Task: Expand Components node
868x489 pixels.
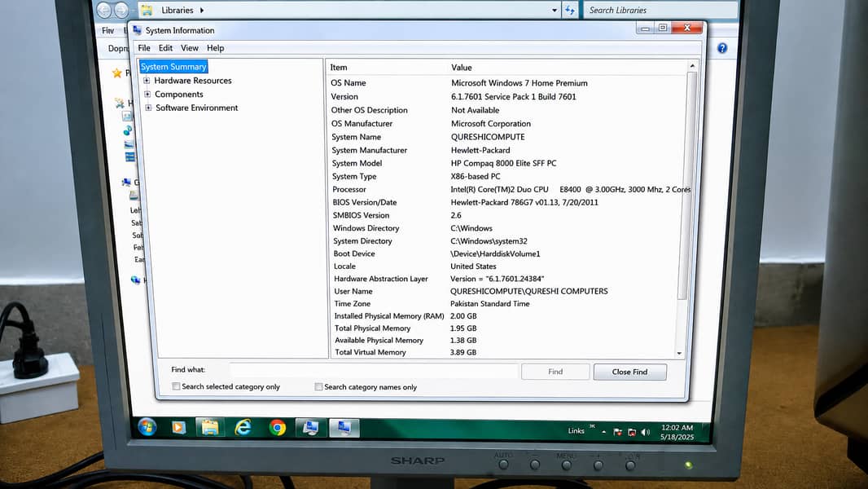Action: (x=147, y=95)
